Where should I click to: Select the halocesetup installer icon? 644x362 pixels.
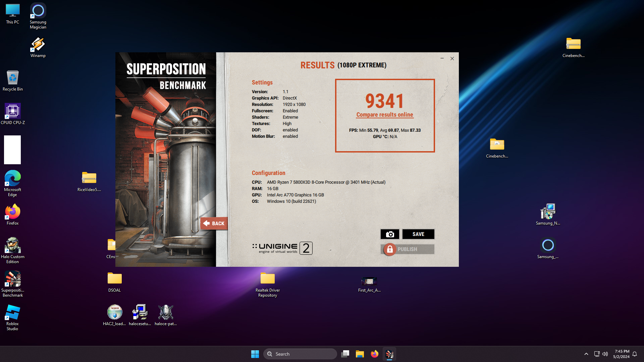pyautogui.click(x=140, y=315)
